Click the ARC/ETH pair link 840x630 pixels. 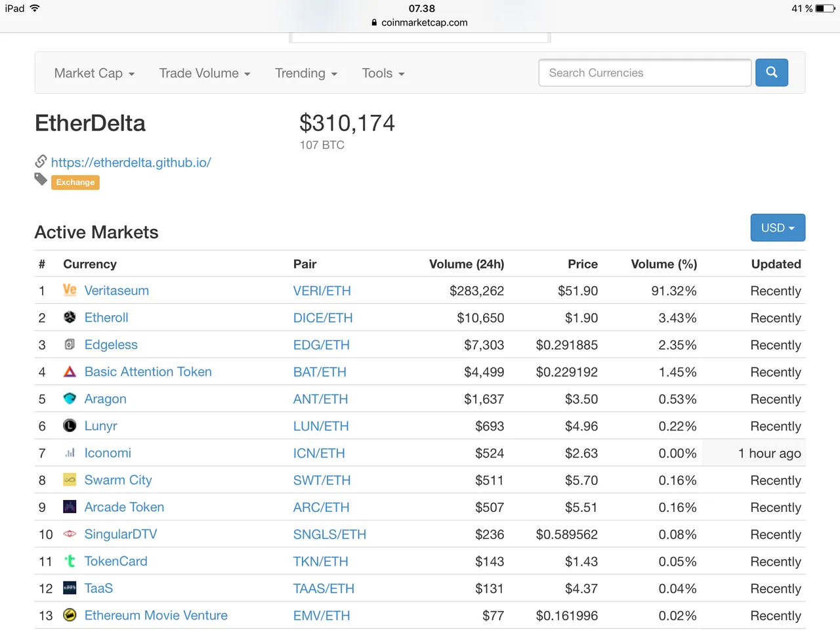(x=322, y=507)
